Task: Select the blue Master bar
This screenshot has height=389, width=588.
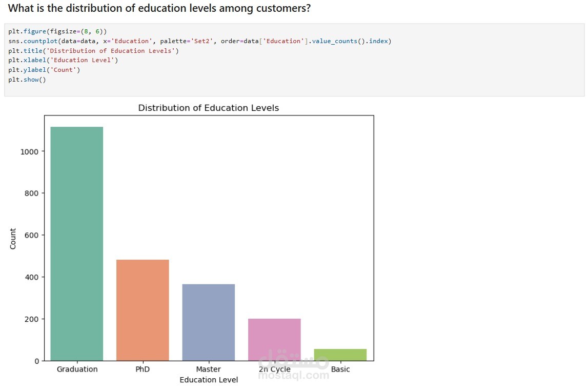Action: (208, 322)
